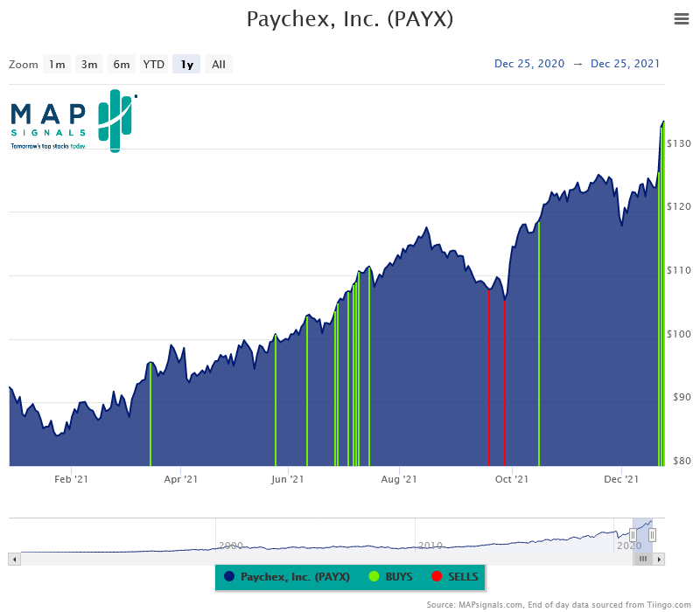
Task: Edit the start date Dec 25, 2020
Action: pos(529,64)
